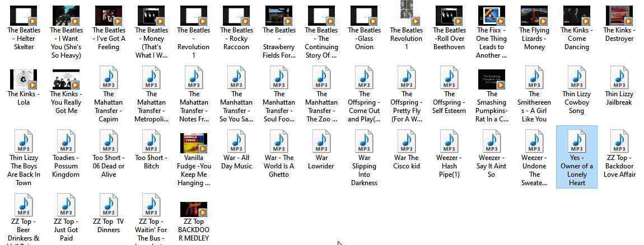Select Weezer - Say It Aint So MP3 icon
This screenshot has height=245, width=644.
tap(492, 142)
